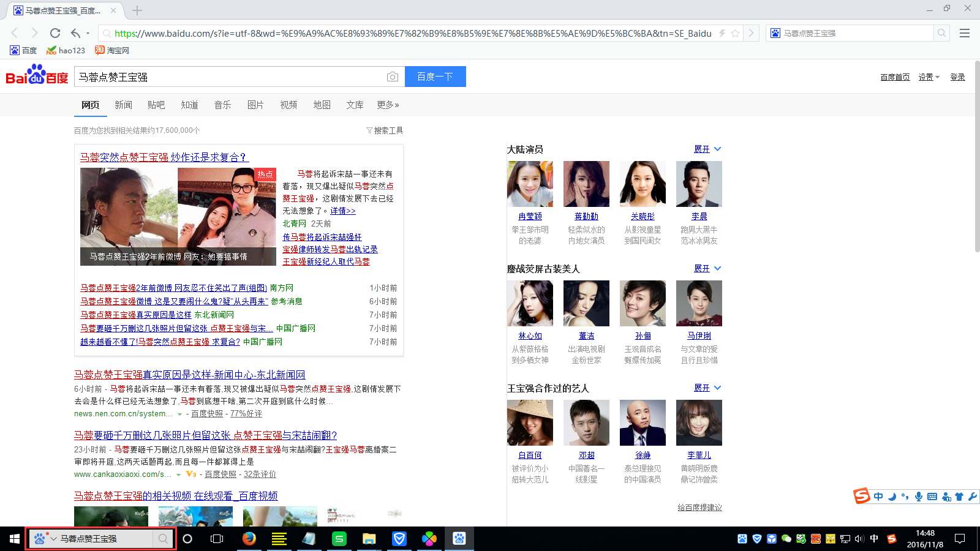The height and width of the screenshot is (551, 980).
Task: Open the undo-close dropdown arrow beside back-arrow
Action: coord(88,33)
